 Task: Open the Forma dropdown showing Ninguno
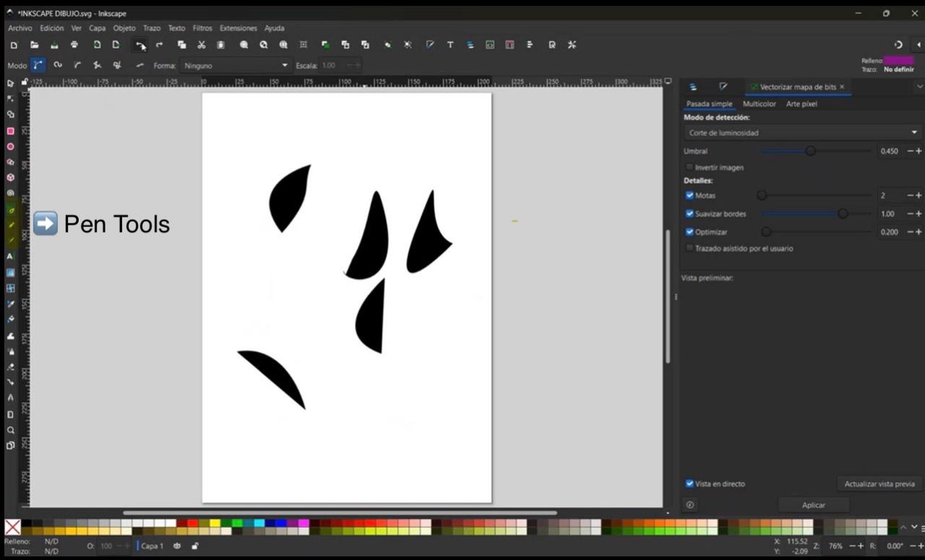[234, 65]
